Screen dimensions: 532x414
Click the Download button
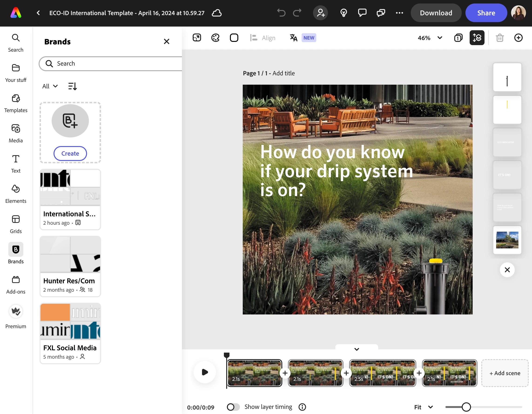point(436,13)
